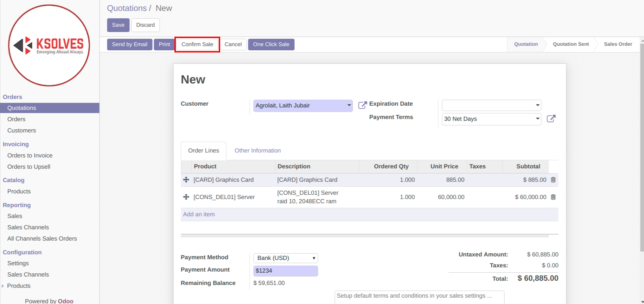Select the Quotation Sent status stage
The width and height of the screenshot is (644, 304).
[570, 44]
